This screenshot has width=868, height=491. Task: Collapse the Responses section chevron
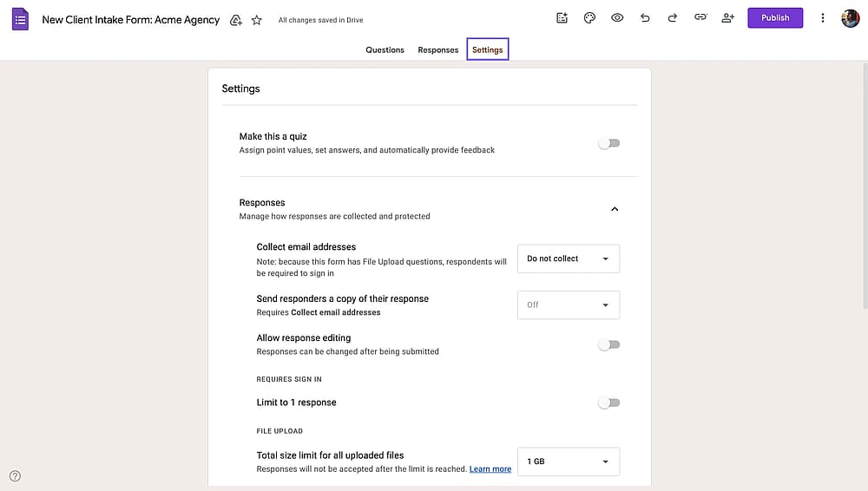click(615, 209)
